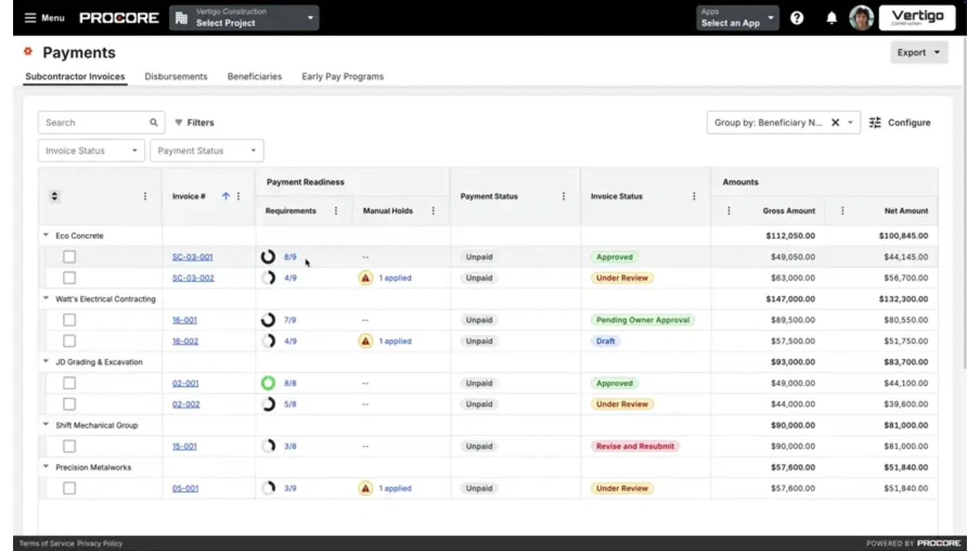Open Gross Amount column kebab menu
Screen dimensions: 980x551
pyautogui.click(x=729, y=210)
